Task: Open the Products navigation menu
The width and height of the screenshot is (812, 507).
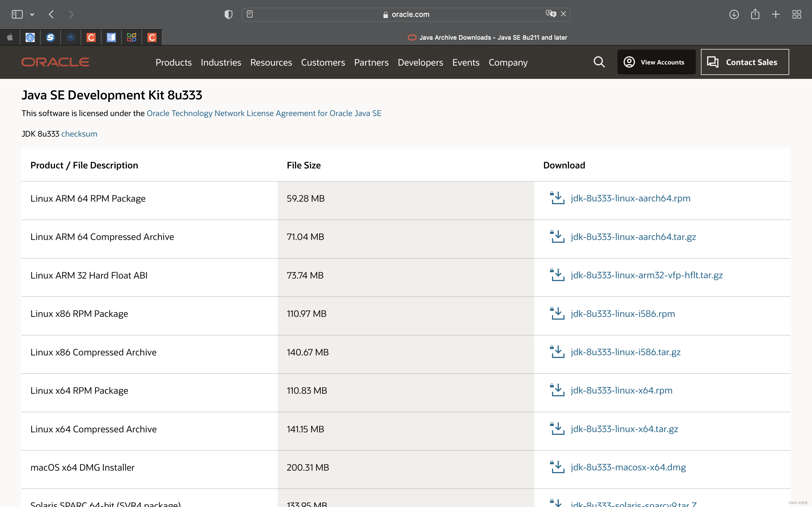Action: pyautogui.click(x=173, y=62)
